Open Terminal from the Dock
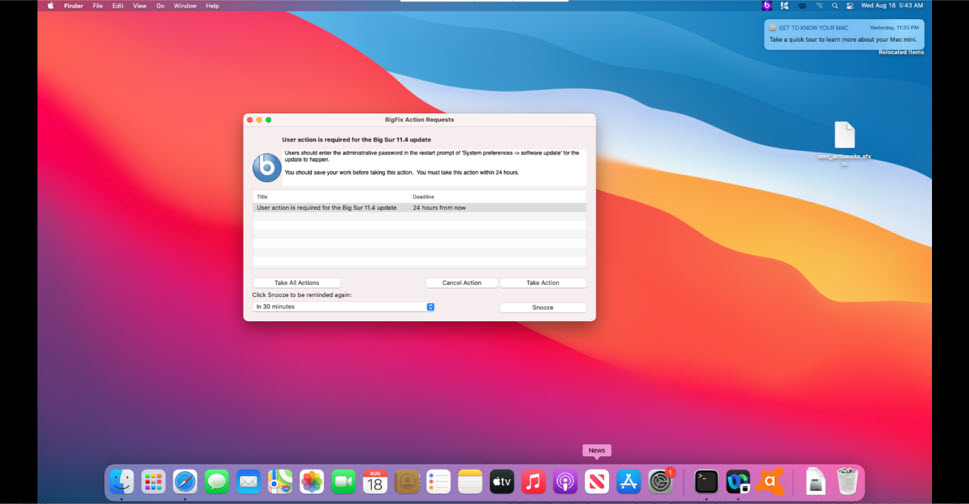 point(706,482)
